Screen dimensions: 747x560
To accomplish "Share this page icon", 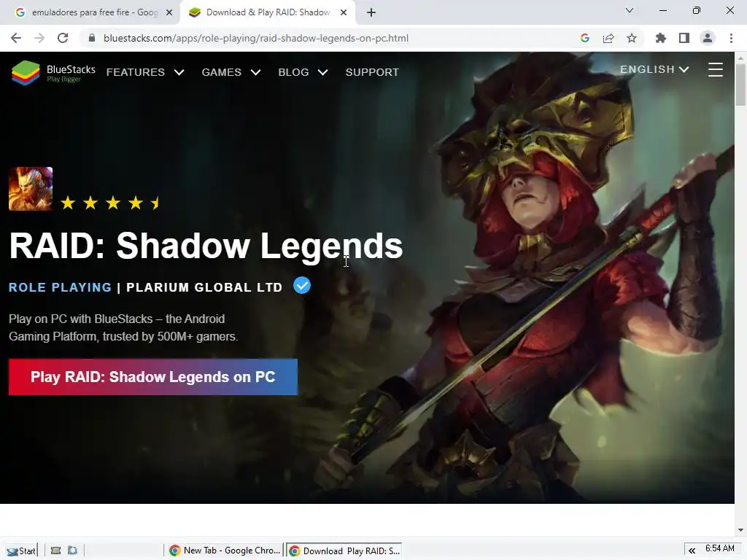I will click(608, 38).
